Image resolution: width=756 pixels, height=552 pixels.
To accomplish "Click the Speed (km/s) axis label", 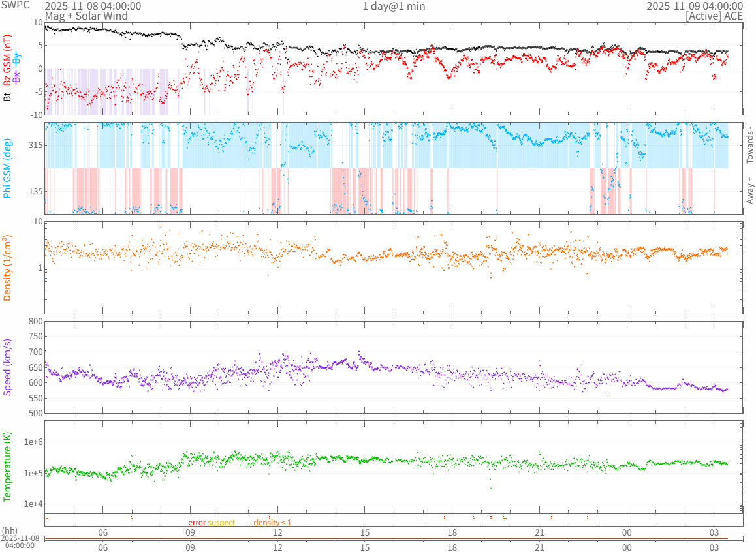I will pyautogui.click(x=7, y=367).
